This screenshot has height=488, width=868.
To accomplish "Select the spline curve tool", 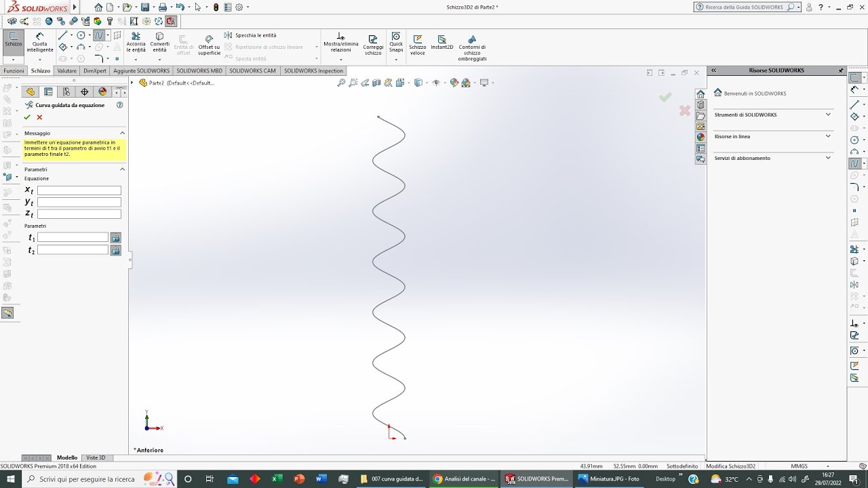I will [99, 35].
